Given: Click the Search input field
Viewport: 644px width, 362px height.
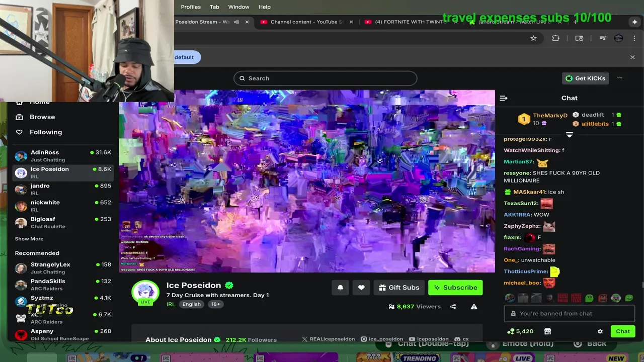Looking at the screenshot, I should 325,78.
